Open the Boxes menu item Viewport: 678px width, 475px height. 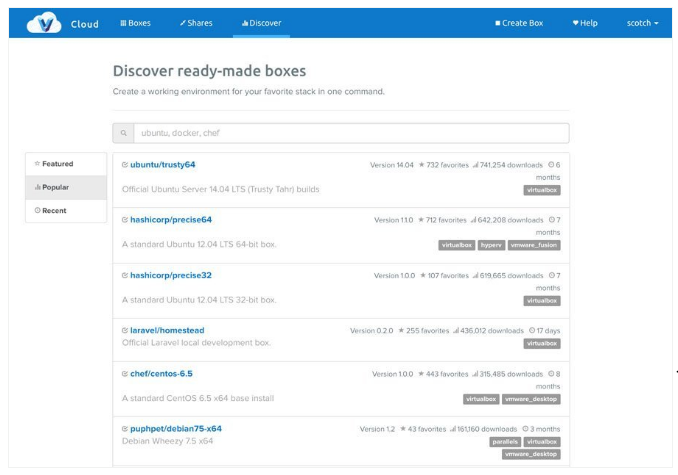coord(135,23)
